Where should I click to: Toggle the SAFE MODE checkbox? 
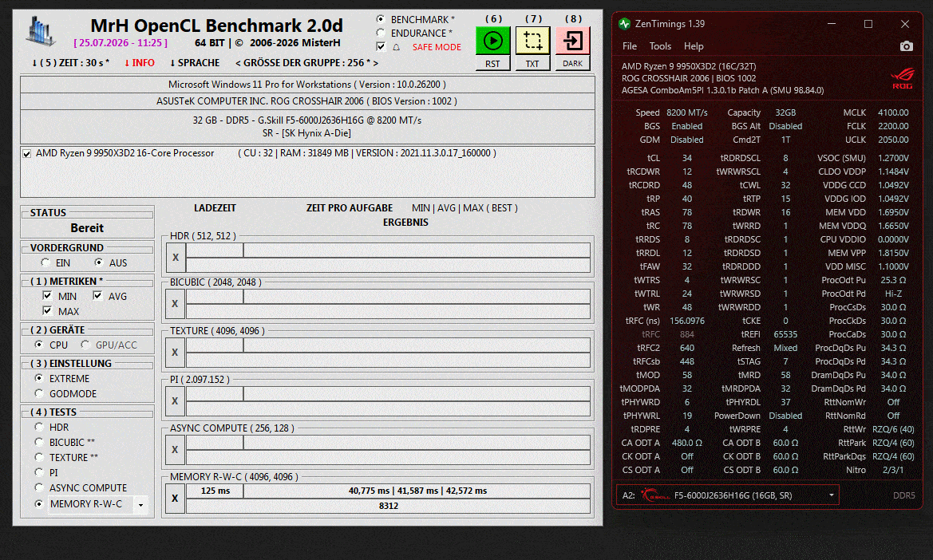point(381,46)
